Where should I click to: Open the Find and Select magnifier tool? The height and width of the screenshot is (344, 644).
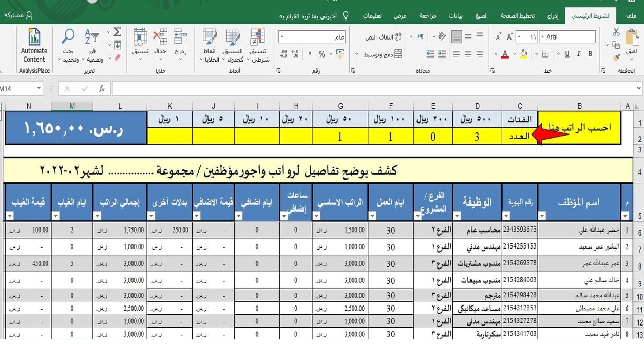click(x=68, y=37)
